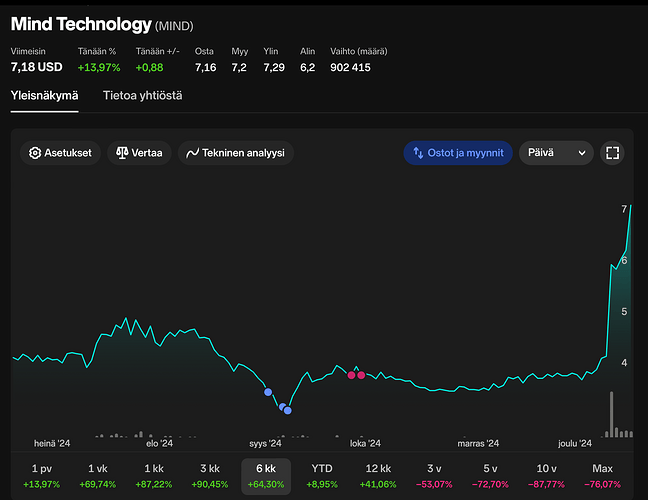Select the 10 v time range

(546, 476)
